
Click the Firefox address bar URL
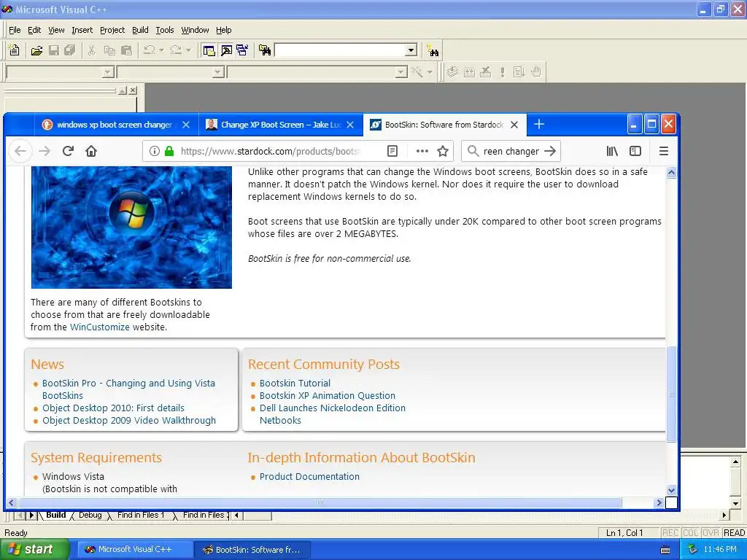[x=270, y=151]
